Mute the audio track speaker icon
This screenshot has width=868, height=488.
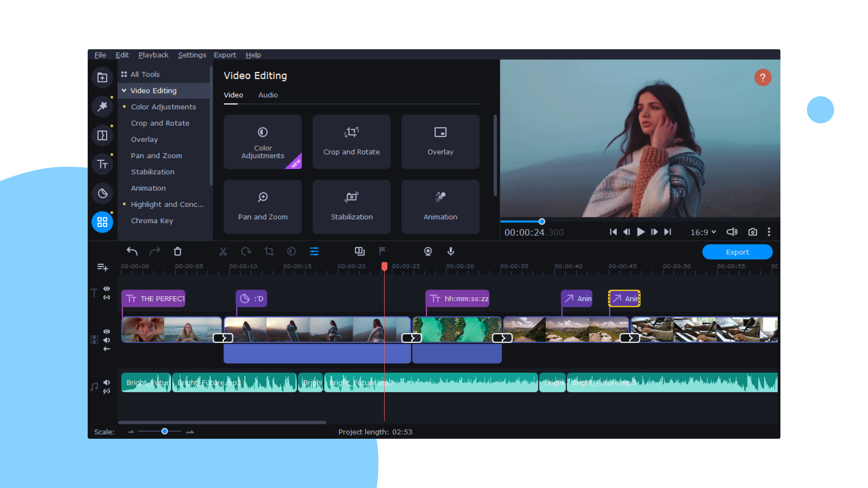(x=107, y=382)
